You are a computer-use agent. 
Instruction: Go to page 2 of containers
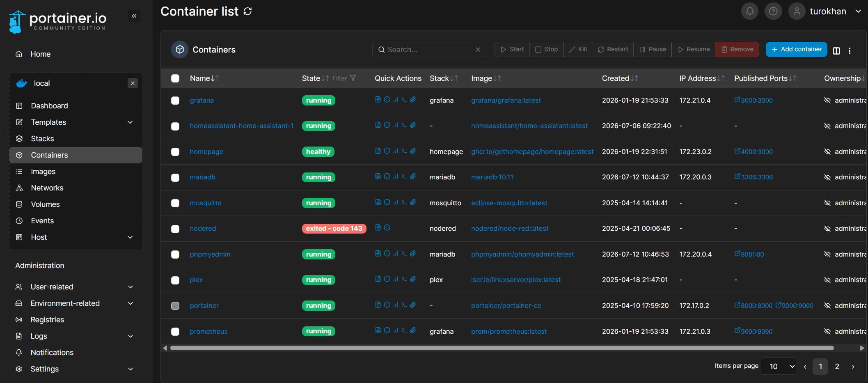click(x=837, y=367)
